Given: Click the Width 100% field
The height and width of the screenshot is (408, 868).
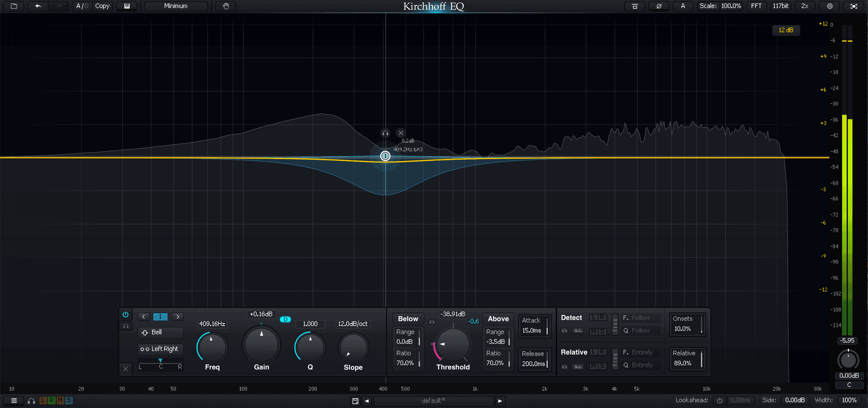Looking at the screenshot, I should [849, 400].
